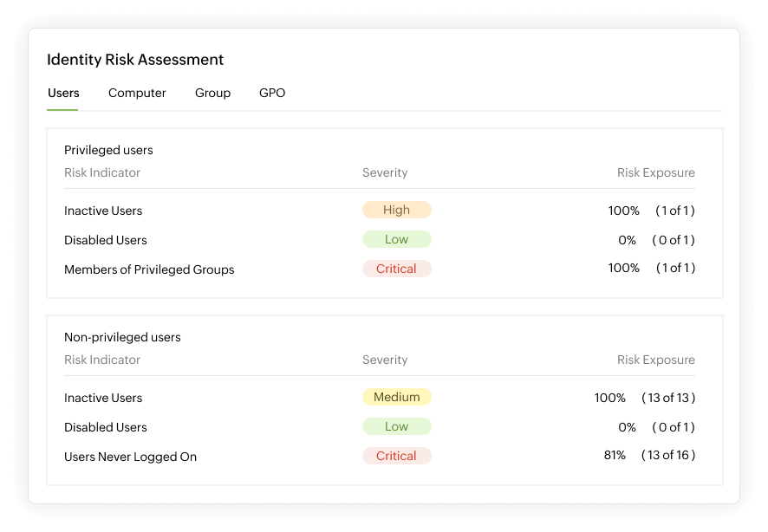768x532 pixels.
Task: Click the 100% exposure for Inactive Users
Action: 623,211
